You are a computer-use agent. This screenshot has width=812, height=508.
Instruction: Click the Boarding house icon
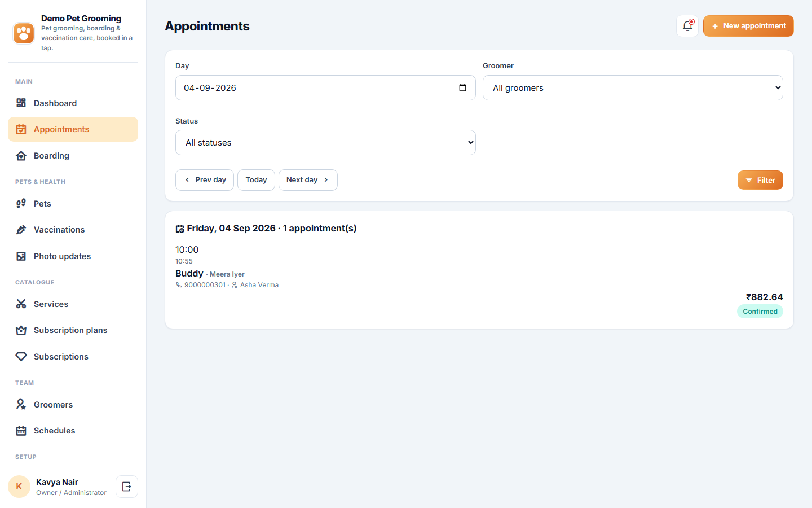21,156
